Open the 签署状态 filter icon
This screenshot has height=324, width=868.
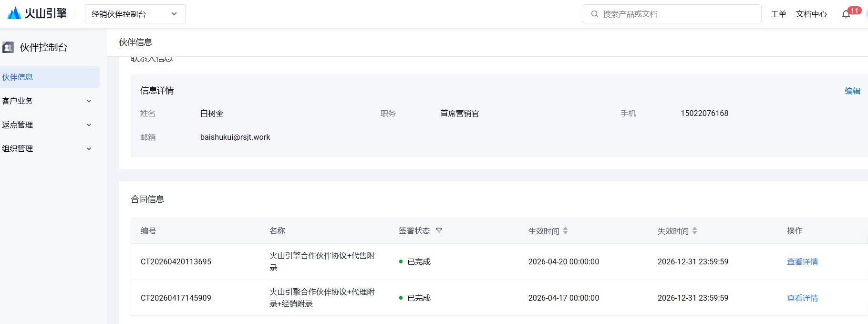coord(439,231)
